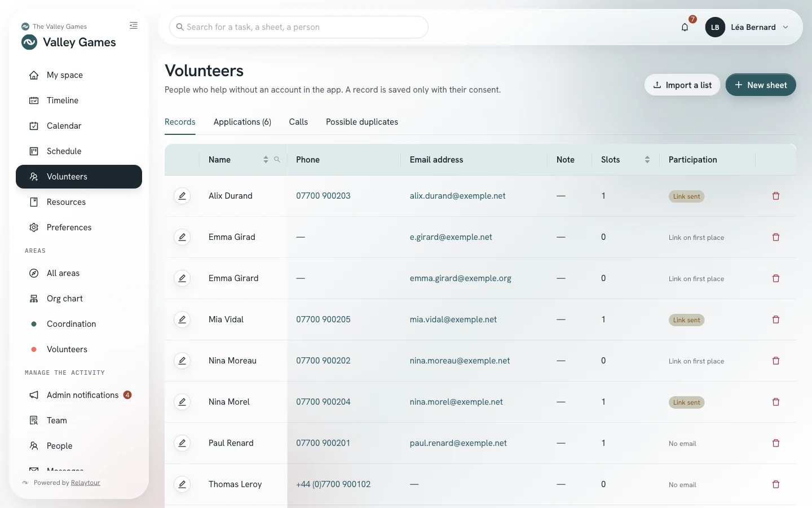Image resolution: width=812 pixels, height=508 pixels.
Task: Open the Org chart area
Action: pyautogui.click(x=79, y=299)
